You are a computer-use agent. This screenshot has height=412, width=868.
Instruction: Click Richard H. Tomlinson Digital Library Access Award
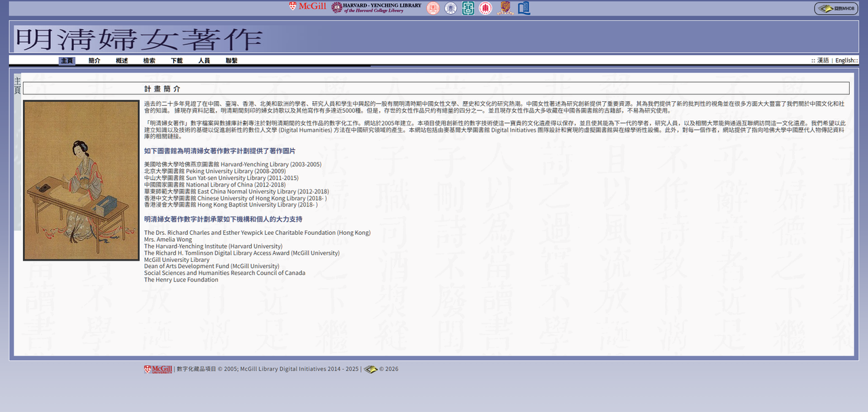pos(242,253)
